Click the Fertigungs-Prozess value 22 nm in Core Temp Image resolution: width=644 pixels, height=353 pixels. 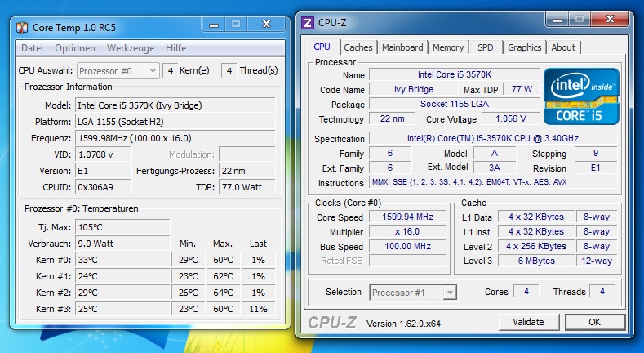[x=246, y=171]
